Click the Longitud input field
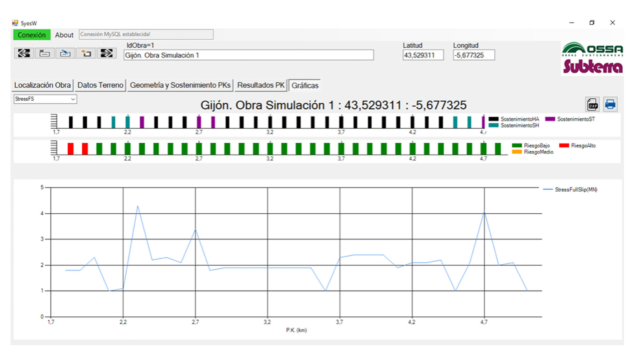The image size is (637, 364). (474, 55)
